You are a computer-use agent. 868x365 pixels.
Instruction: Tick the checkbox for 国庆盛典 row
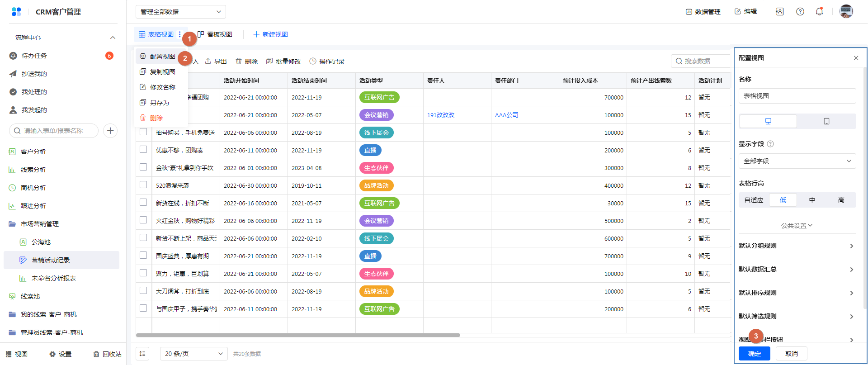[x=143, y=256]
